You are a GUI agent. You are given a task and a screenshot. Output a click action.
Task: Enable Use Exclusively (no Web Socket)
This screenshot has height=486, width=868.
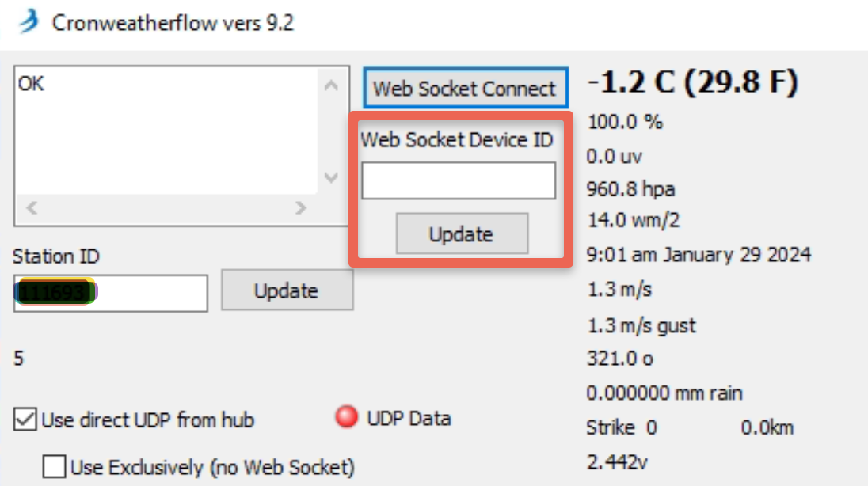(x=54, y=467)
